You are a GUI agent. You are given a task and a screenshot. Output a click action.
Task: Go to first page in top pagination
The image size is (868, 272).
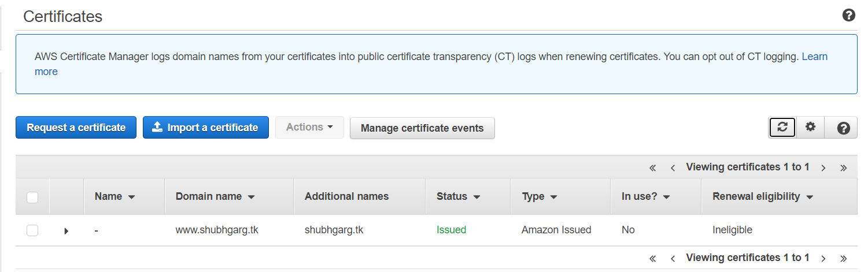point(652,168)
